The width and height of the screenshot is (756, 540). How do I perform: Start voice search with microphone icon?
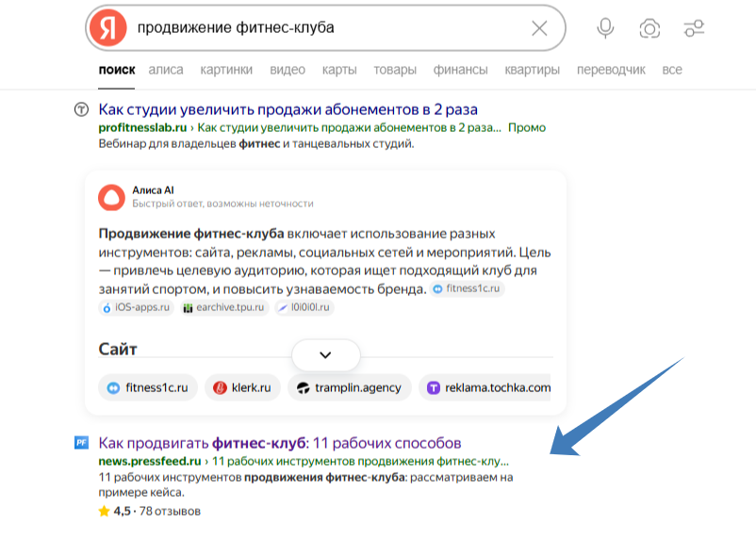pyautogui.click(x=605, y=28)
